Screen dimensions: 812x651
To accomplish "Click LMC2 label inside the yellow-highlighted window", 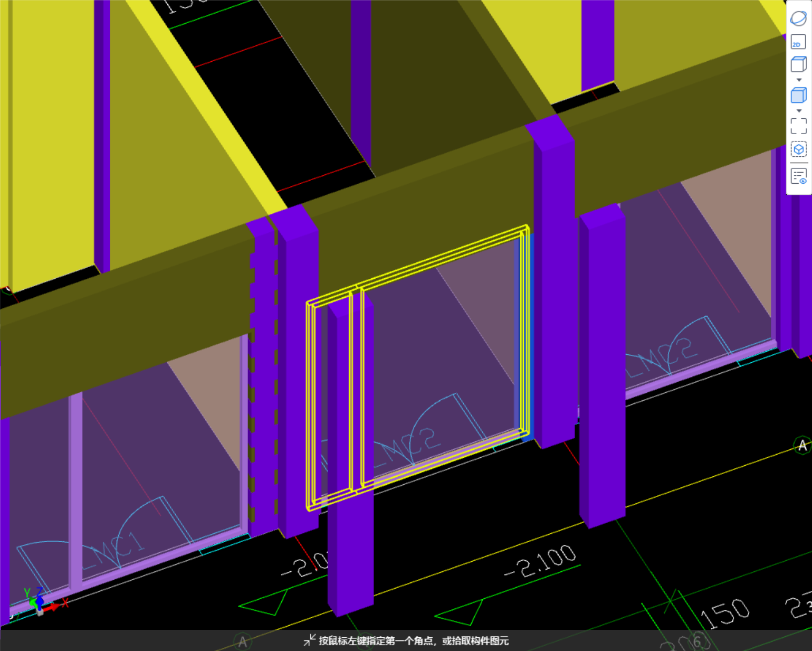I will pyautogui.click(x=406, y=447).
